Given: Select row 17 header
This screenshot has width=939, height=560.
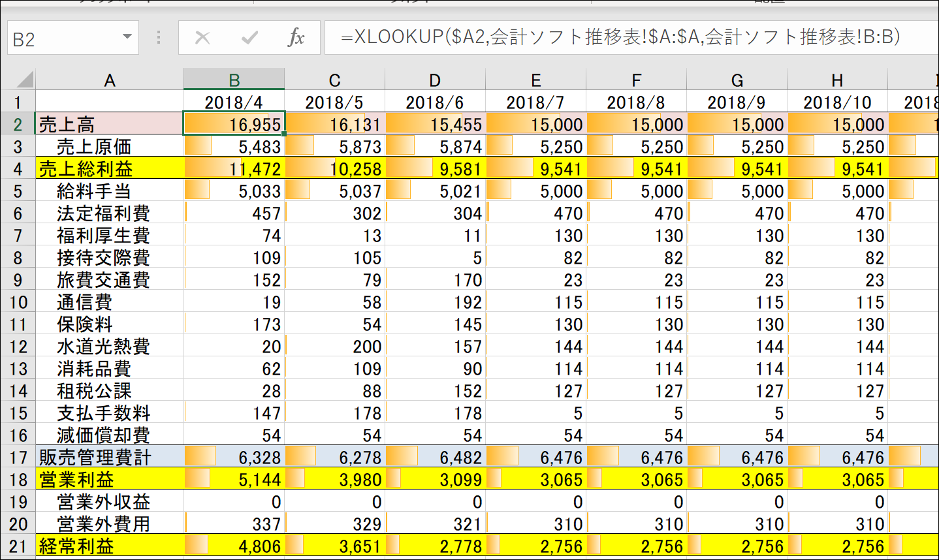Looking at the screenshot, I should 18,458.
